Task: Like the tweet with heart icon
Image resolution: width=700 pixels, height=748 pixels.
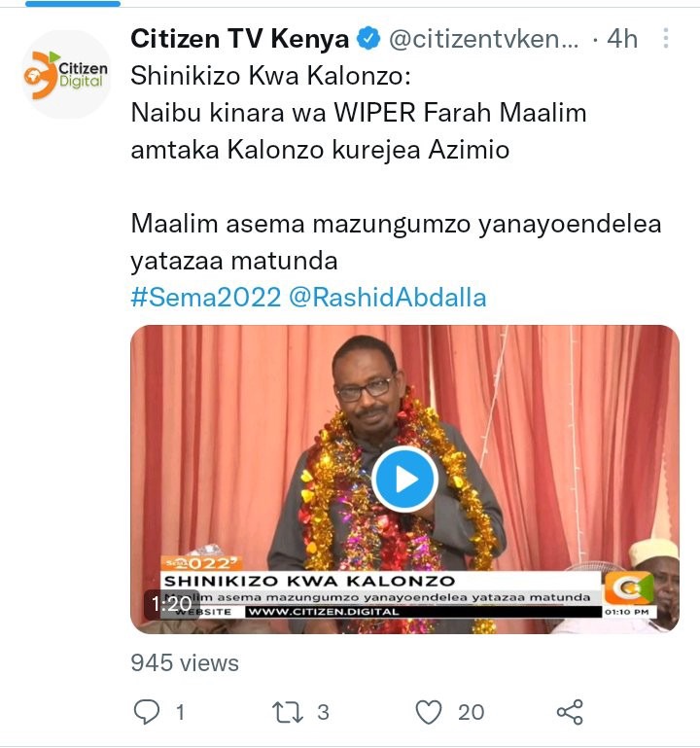Action: [429, 712]
